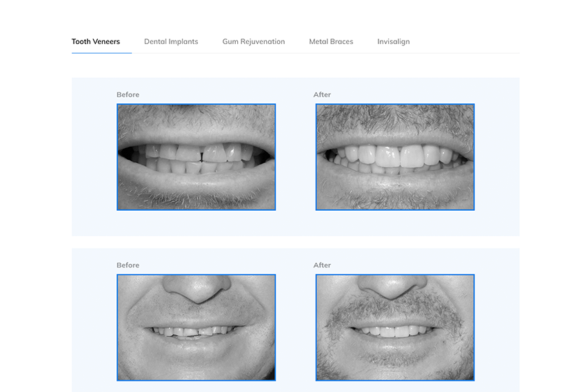Select the Tooth Veneers tab
586x392 pixels.
[96, 41]
